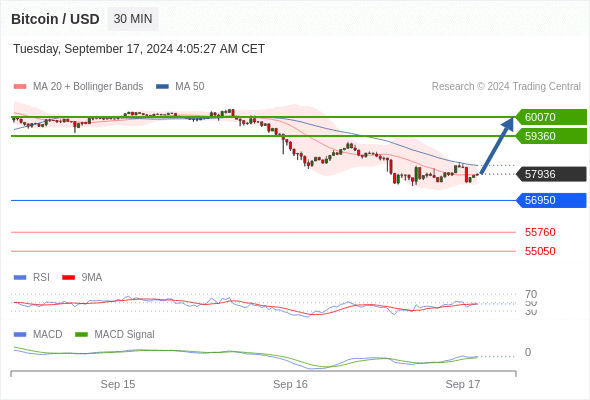Click the 30 MIN timeframe badge
The width and height of the screenshot is (590, 400).
[133, 19]
